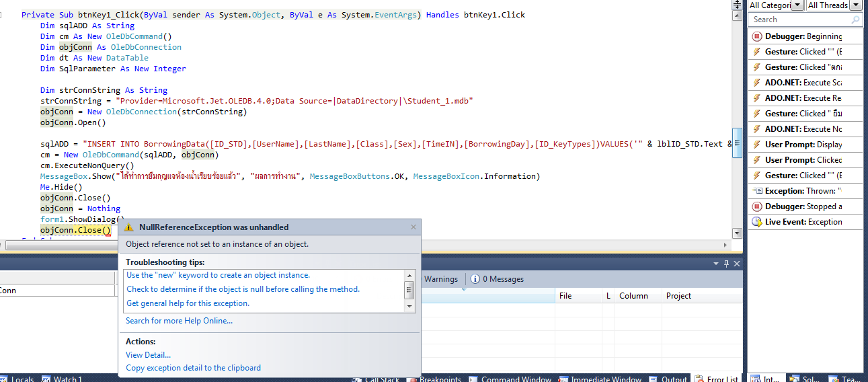The image size is (868, 382).
Task: Open 'Get general help for this exception' link
Action: (x=188, y=303)
